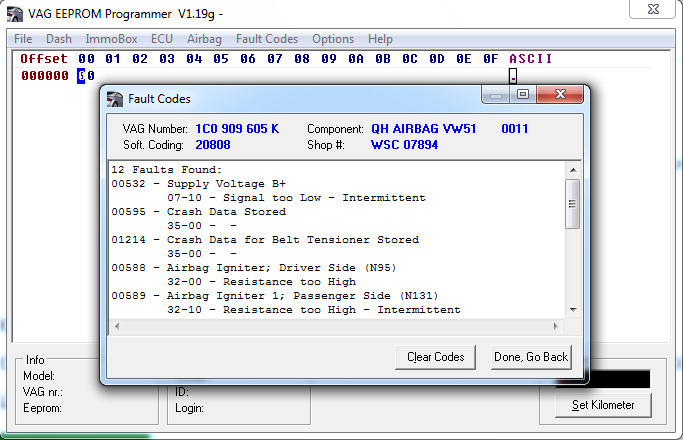Expand the Options menu
This screenshot has width=683, height=440.
(x=332, y=39)
